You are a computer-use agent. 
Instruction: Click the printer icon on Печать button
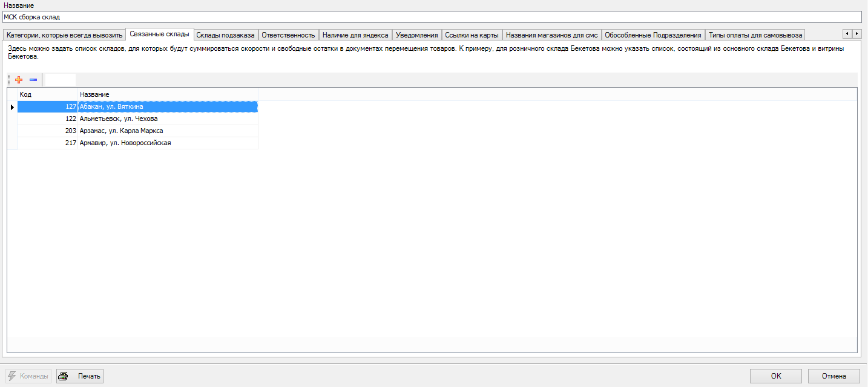click(x=63, y=376)
